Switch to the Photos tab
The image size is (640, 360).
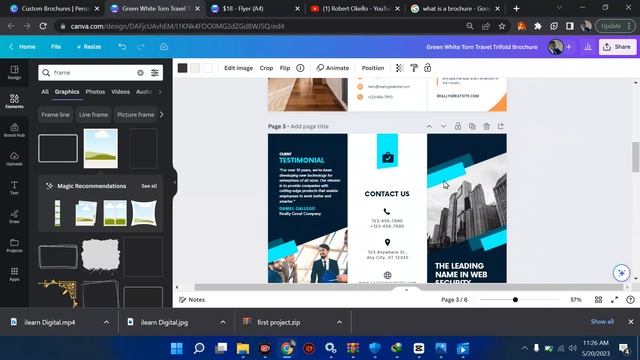click(x=95, y=92)
